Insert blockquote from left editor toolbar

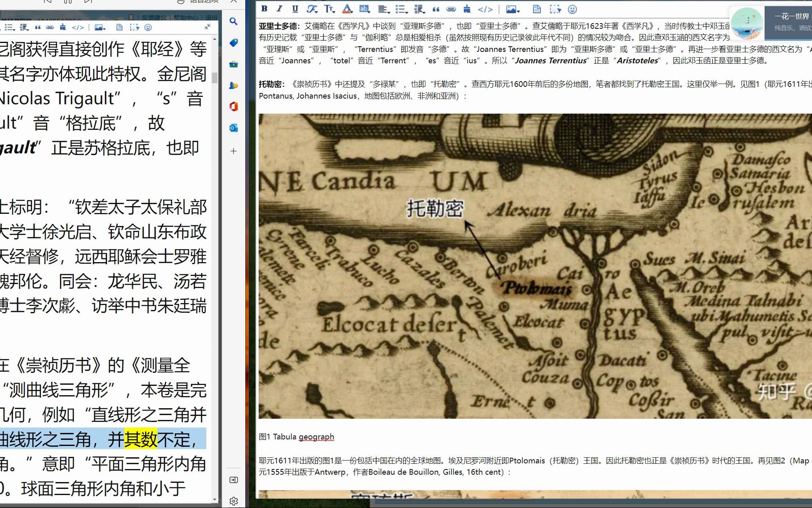tap(38, 27)
